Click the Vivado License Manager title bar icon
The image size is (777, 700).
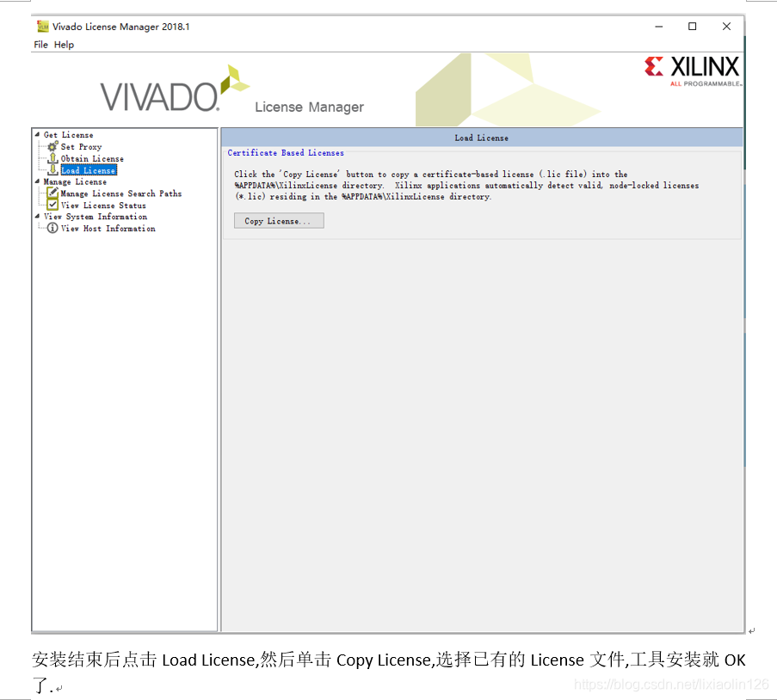coord(43,27)
